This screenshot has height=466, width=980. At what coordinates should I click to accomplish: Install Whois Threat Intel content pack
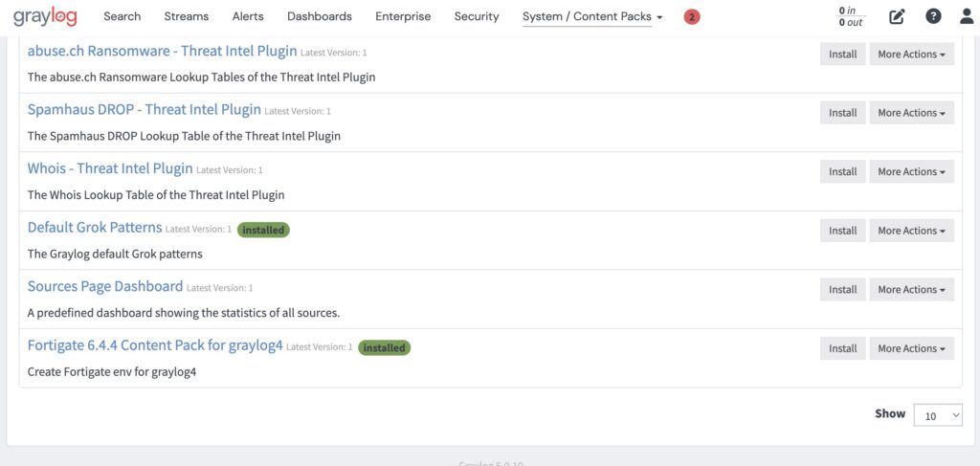(x=842, y=172)
